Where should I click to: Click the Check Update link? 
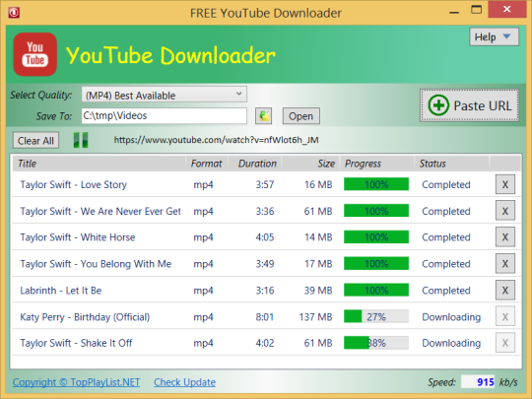(x=184, y=382)
